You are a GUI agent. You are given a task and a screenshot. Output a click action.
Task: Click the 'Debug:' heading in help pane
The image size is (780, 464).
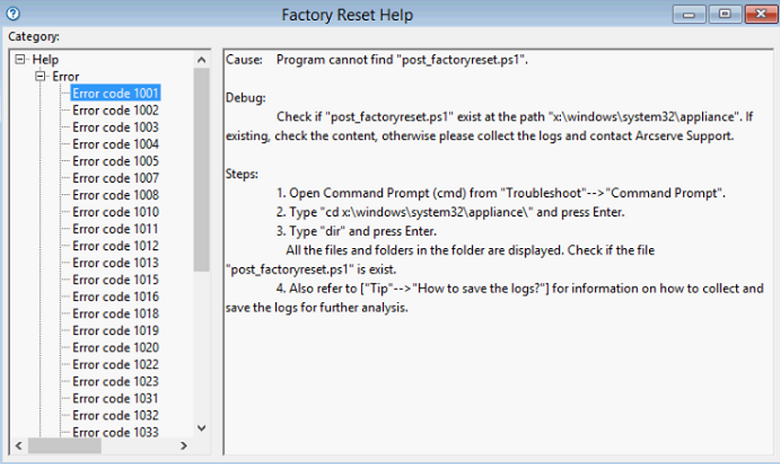(x=245, y=97)
